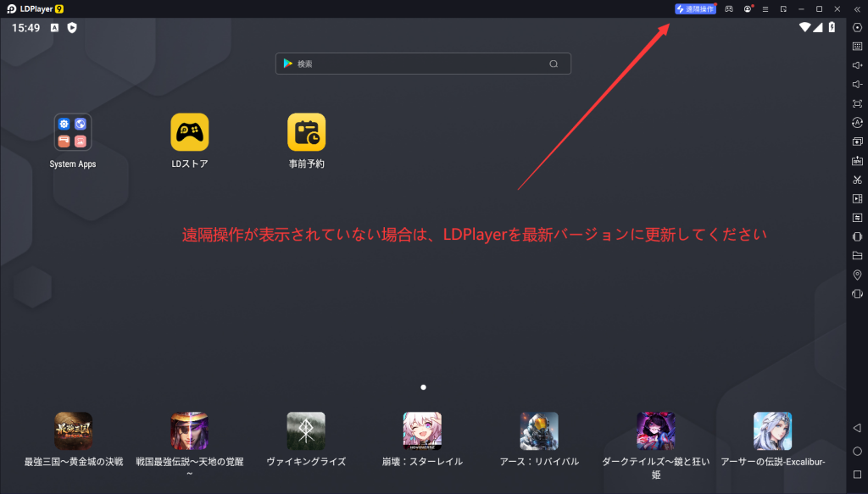Rotate the screen orientation
The height and width of the screenshot is (494, 868).
(x=856, y=122)
